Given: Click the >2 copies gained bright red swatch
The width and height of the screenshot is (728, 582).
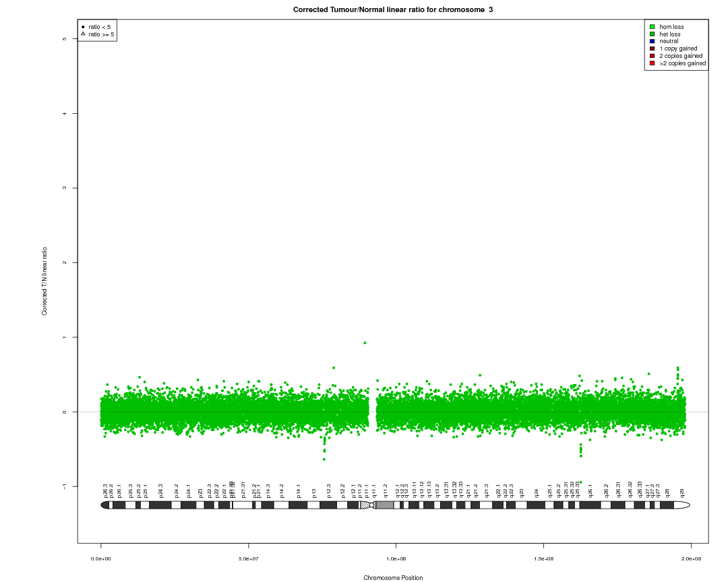Looking at the screenshot, I should point(653,63).
